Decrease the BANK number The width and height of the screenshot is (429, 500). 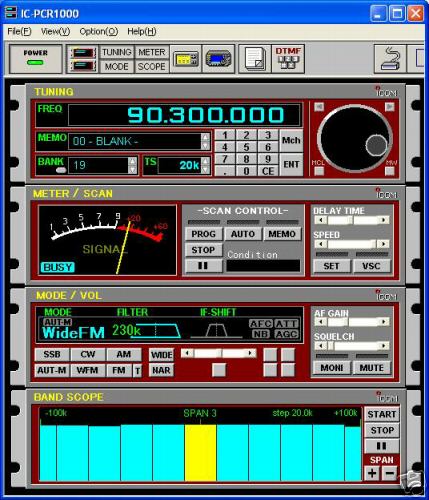pos(132,169)
